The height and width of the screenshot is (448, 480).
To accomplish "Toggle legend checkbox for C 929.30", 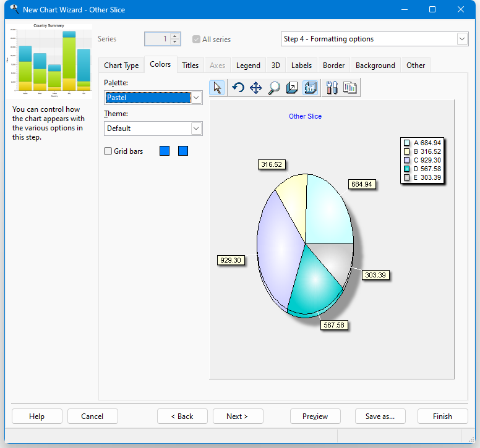I will point(406,160).
